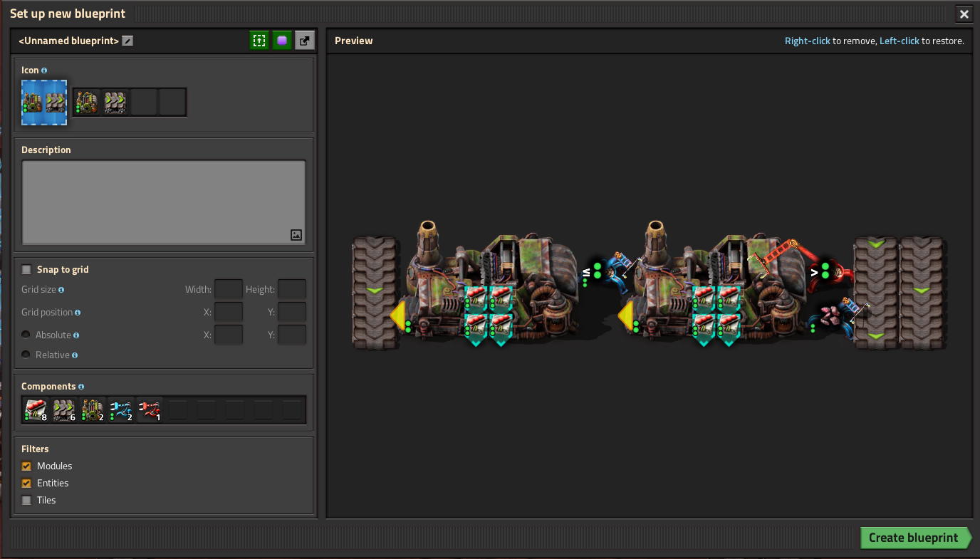The image size is (980, 559).
Task: Select the Relative radio button
Action: click(26, 355)
